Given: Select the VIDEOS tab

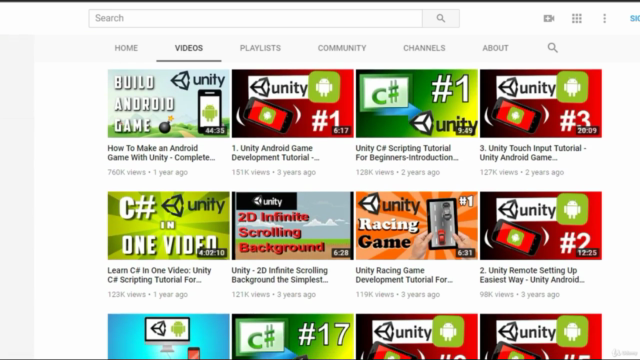Looking at the screenshot, I should [189, 48].
